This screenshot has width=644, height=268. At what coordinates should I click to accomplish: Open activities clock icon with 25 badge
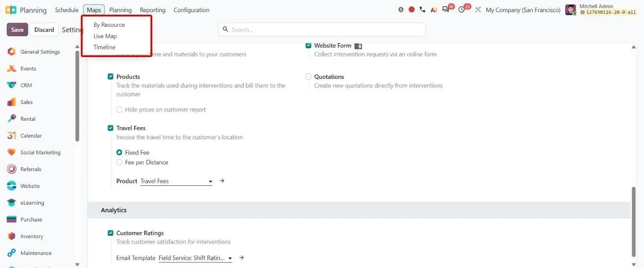[462, 10]
